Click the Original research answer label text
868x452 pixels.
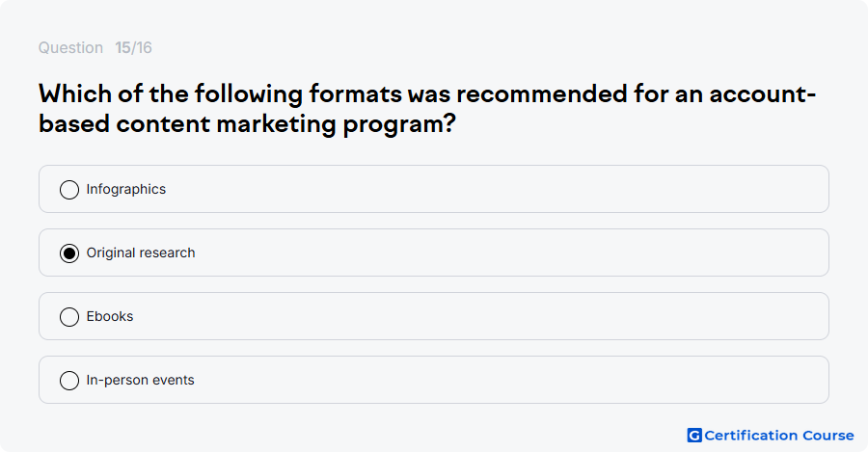(141, 253)
